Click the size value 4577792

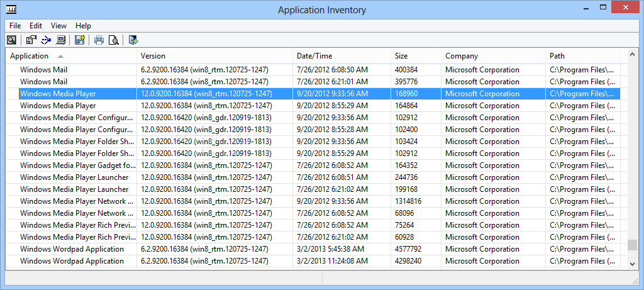point(408,249)
